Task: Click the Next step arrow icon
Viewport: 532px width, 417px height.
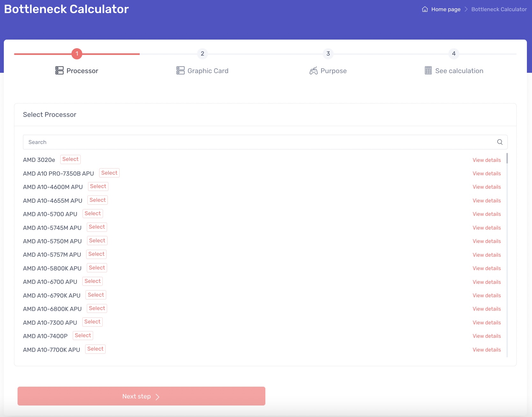Action: click(x=157, y=397)
